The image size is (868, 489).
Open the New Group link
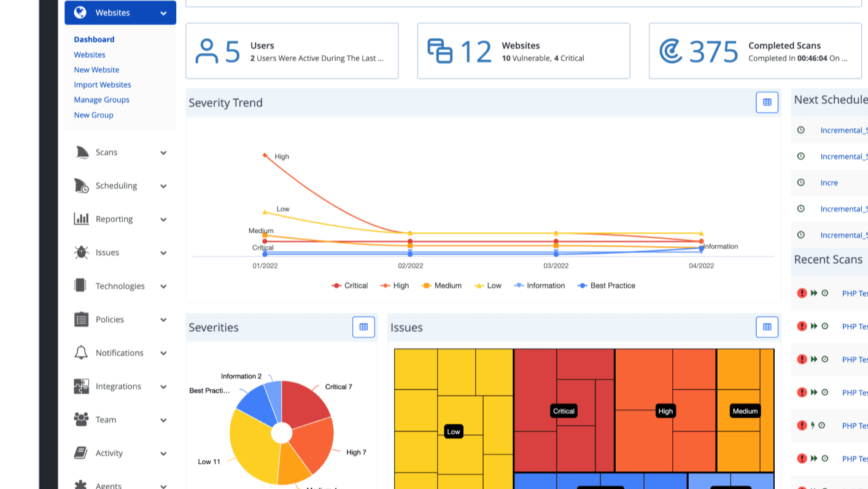pyautogui.click(x=93, y=115)
